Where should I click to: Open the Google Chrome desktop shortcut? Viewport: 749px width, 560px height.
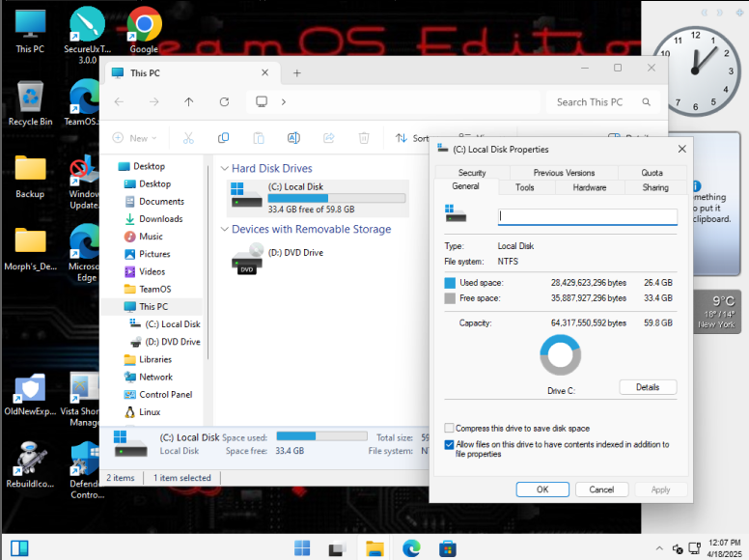coord(144,30)
